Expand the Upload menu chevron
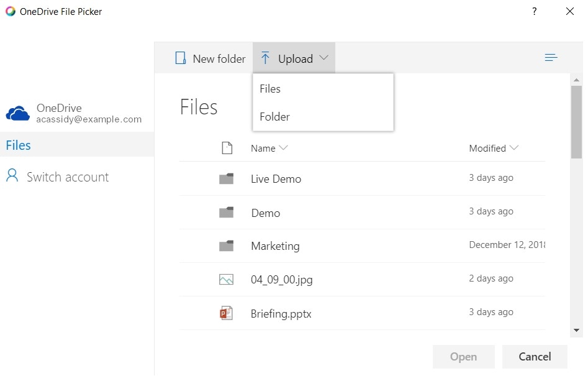Screen dimensions: 588x381 click(x=323, y=58)
